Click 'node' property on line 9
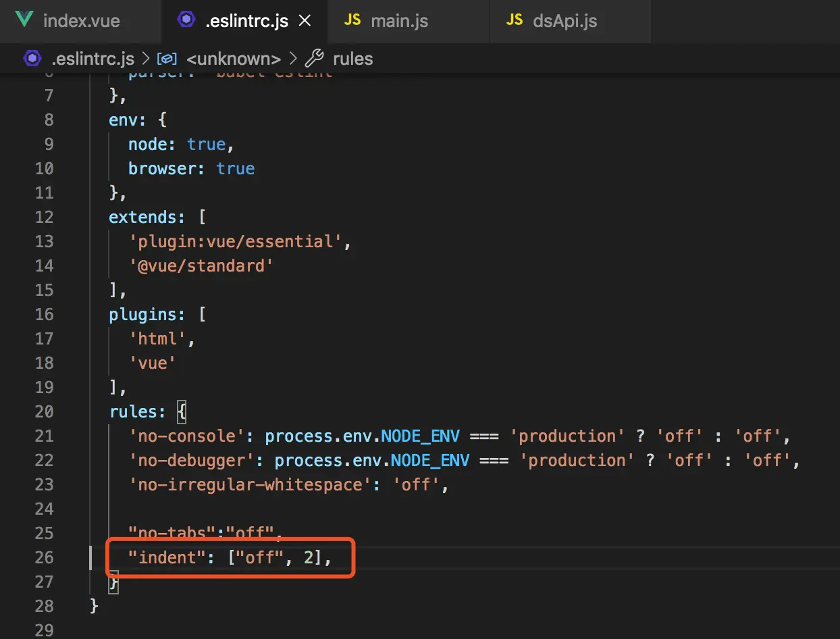 (147, 144)
